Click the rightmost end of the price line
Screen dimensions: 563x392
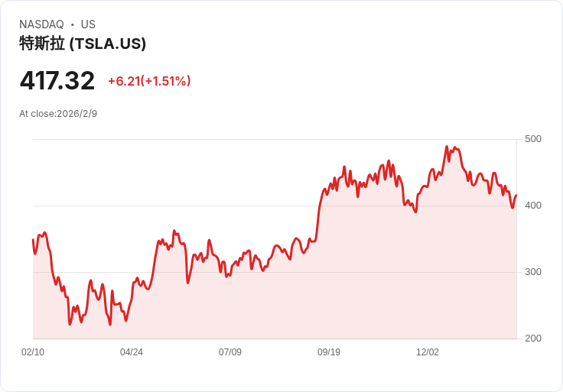click(x=516, y=196)
